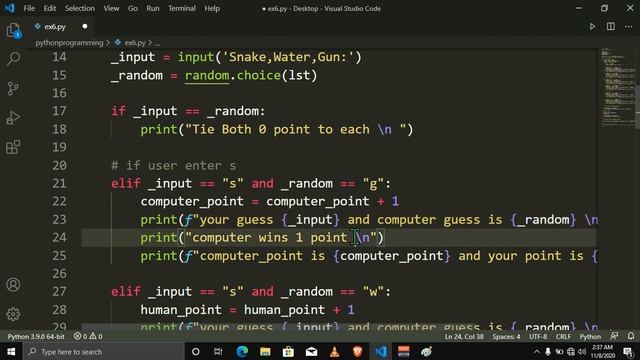Open the Mail app from the taskbar
Image resolution: width=640 pixels, height=360 pixels.
311,351
